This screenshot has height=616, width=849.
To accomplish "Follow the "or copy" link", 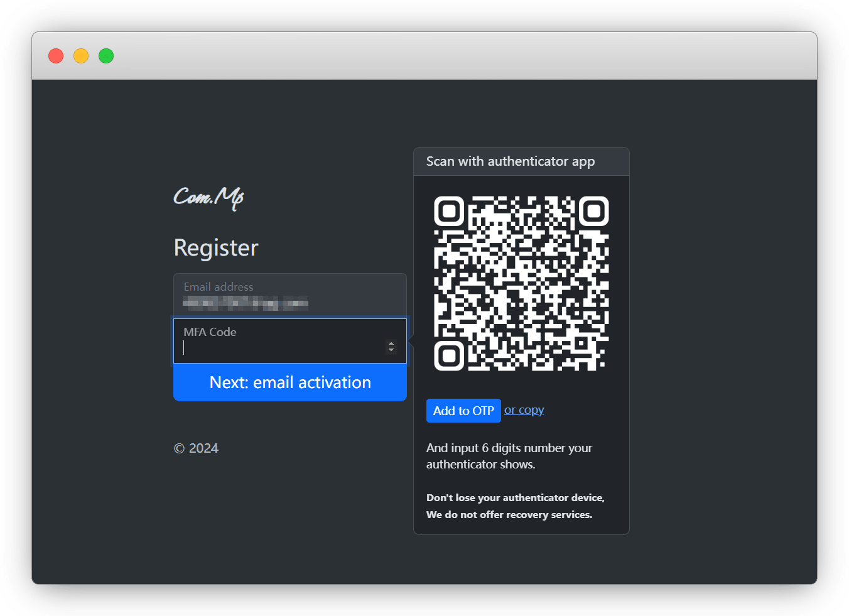I will click(524, 410).
